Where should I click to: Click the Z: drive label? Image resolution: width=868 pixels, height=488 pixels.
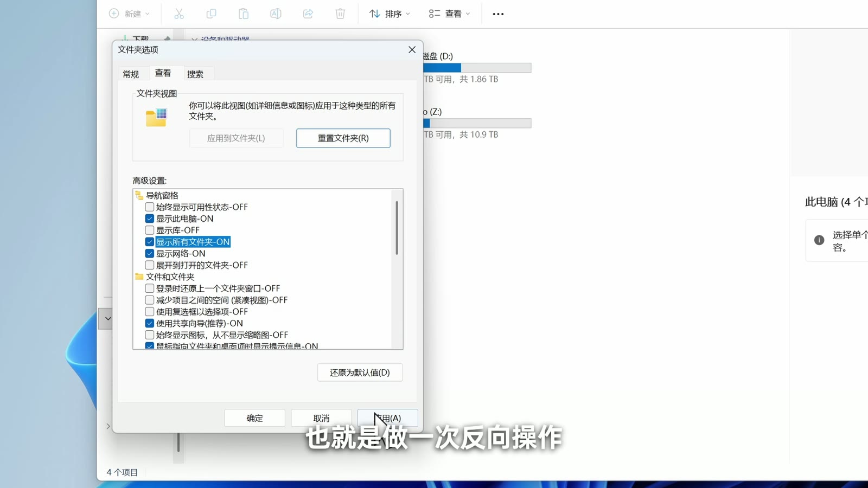click(432, 112)
